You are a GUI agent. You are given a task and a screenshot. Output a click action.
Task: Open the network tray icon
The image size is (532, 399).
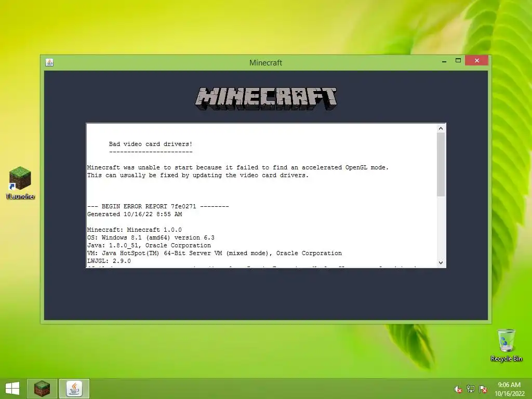(471, 389)
